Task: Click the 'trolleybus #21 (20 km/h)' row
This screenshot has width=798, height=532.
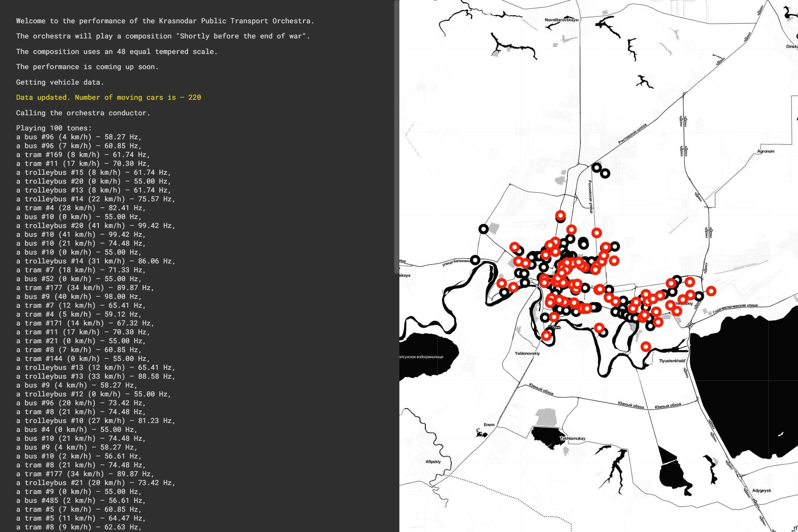Action: (96, 483)
